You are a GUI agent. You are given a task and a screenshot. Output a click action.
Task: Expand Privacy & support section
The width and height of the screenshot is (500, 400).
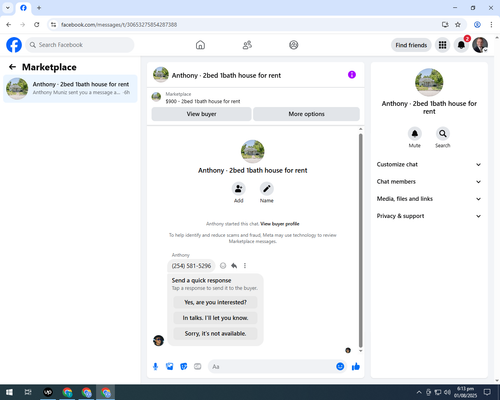429,216
